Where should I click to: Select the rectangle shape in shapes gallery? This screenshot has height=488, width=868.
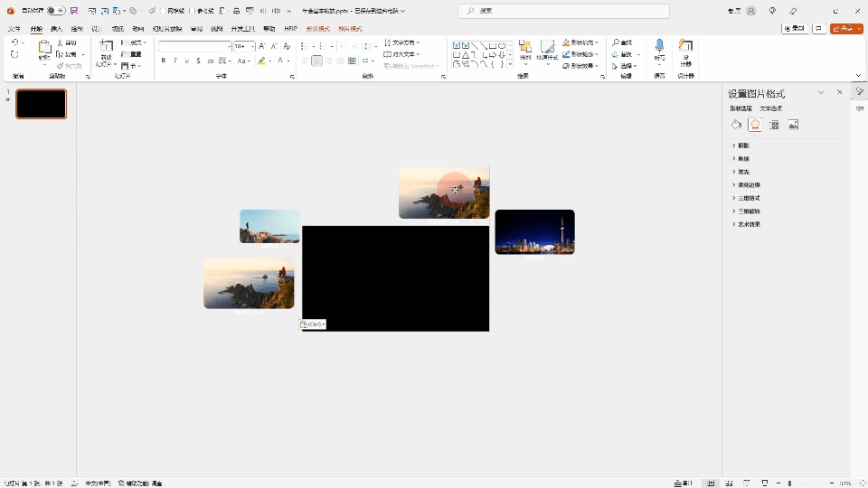point(492,46)
